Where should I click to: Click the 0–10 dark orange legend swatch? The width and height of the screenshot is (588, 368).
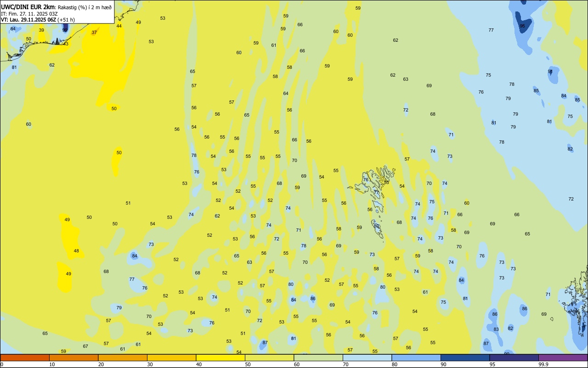tap(25, 357)
